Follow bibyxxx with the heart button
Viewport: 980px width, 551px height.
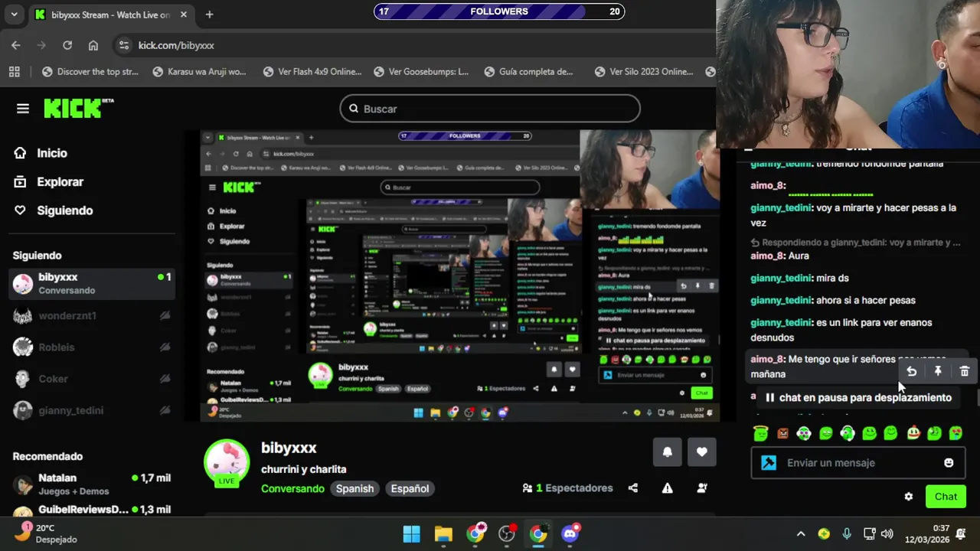[702, 452]
